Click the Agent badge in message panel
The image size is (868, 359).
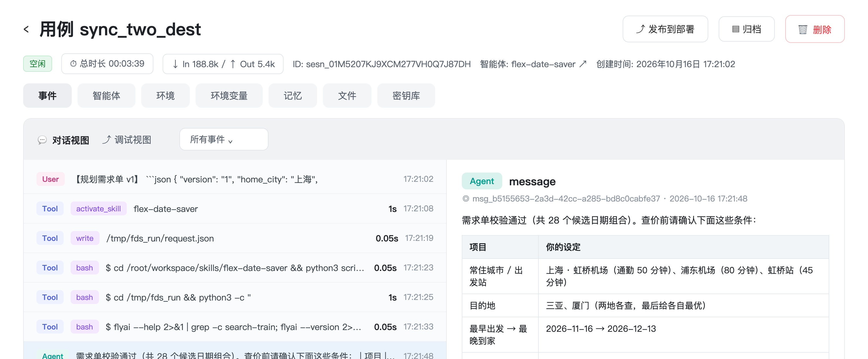click(481, 181)
